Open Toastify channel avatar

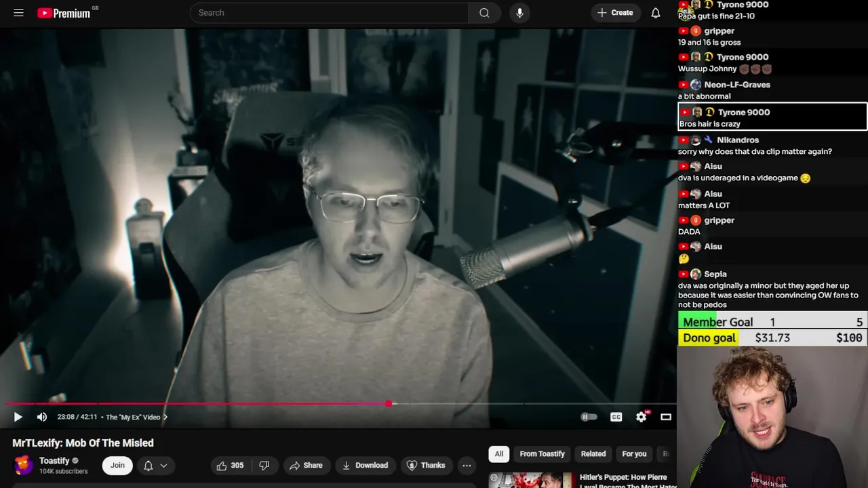pos(23,465)
